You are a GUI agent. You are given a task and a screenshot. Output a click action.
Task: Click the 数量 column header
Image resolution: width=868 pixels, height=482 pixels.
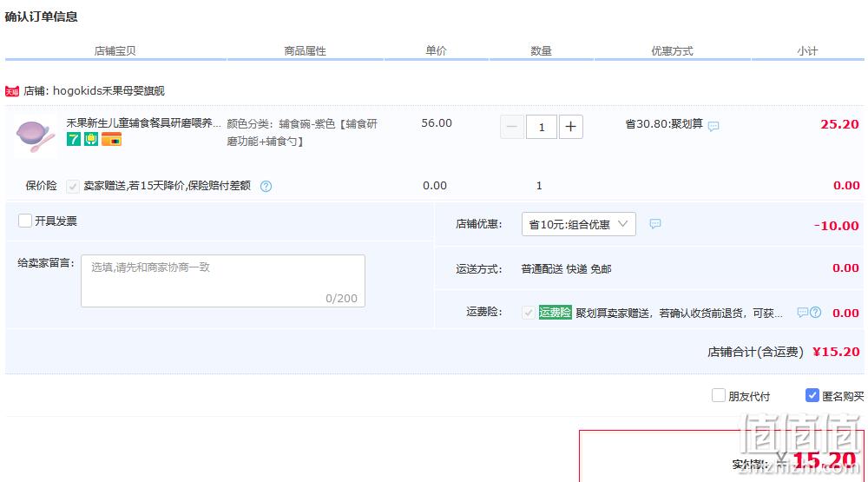tap(541, 51)
